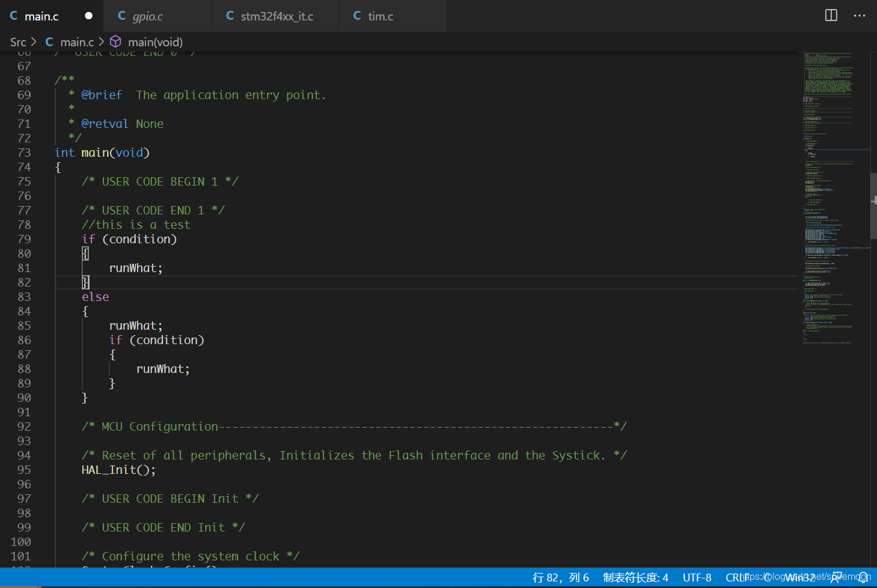The image size is (877, 588).
Task: Click the feedback icon in status bar
Action: [836, 578]
